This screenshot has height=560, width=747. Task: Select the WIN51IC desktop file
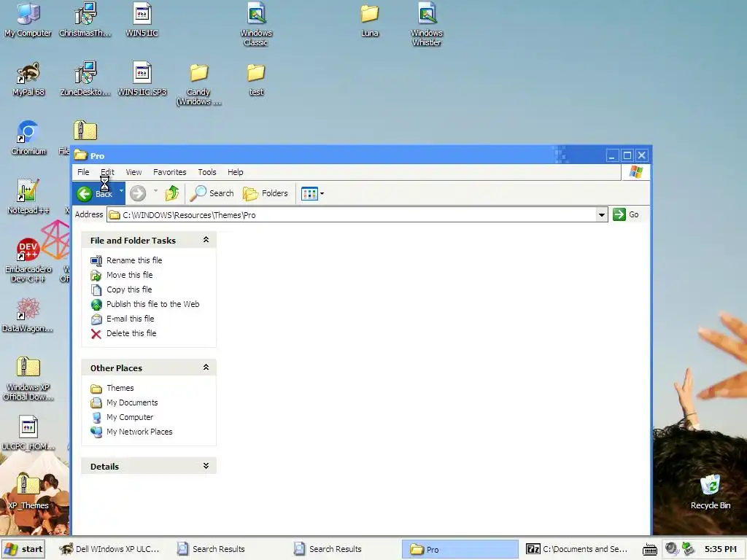click(142, 20)
